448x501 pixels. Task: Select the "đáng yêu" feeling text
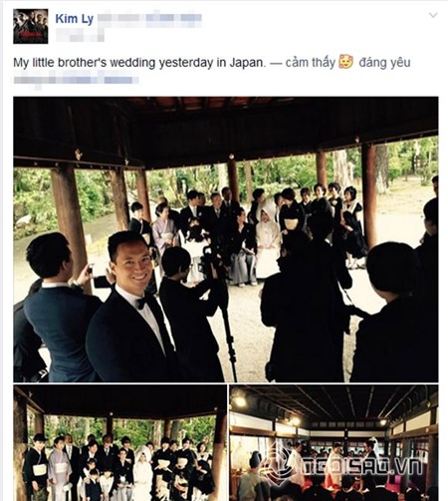384,63
